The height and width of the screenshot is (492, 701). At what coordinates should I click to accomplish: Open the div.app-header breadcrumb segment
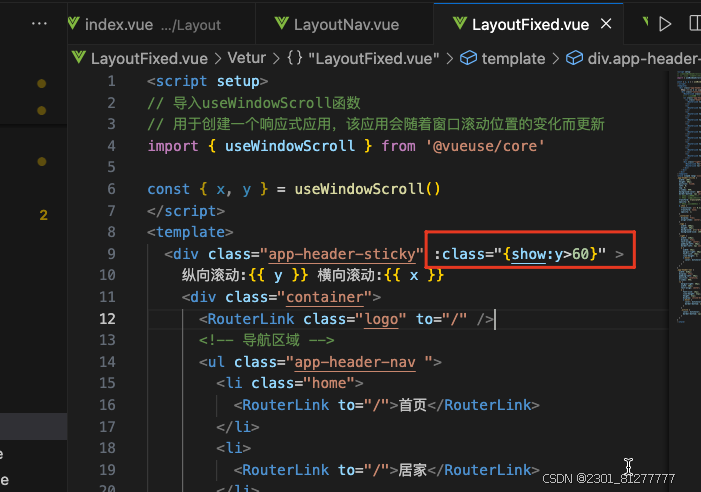(x=643, y=59)
